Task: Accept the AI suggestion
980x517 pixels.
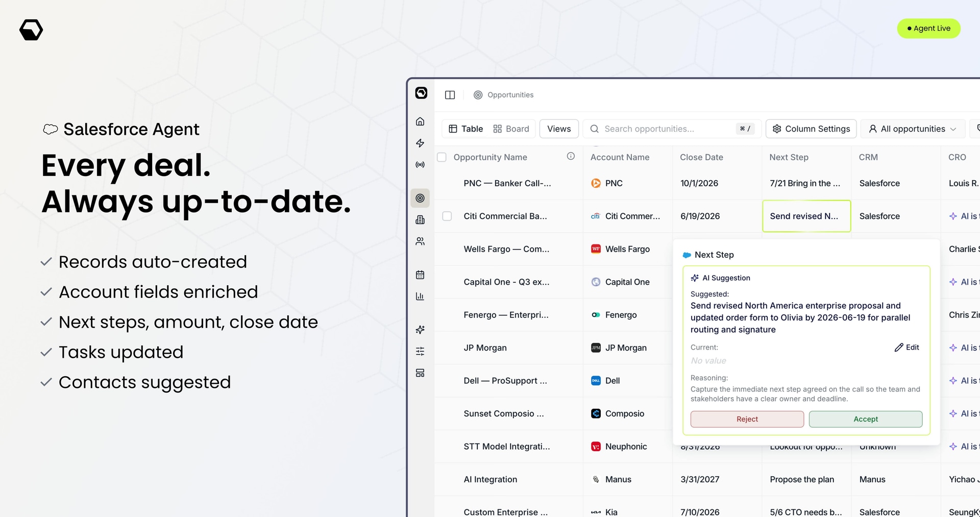Action: (866, 419)
